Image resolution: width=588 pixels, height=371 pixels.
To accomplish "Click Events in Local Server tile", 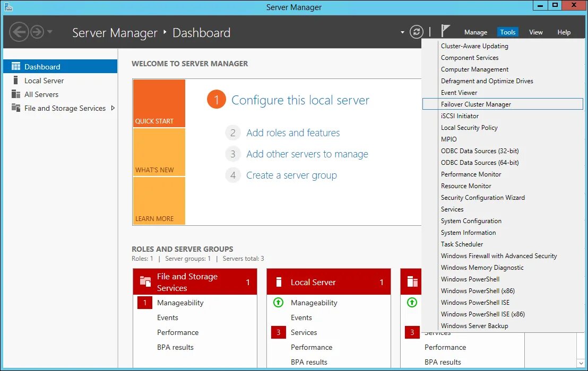I will (301, 317).
